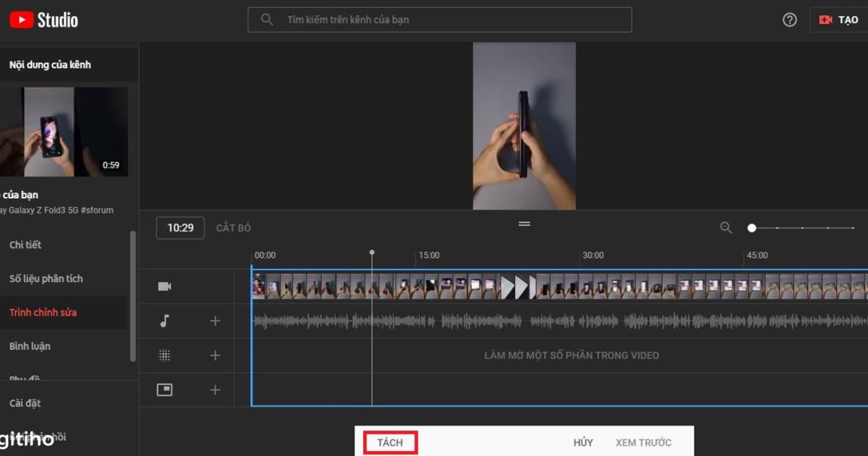Screen dimensions: 868x456
Task: Open help with the question mark icon
Action: [x=788, y=20]
